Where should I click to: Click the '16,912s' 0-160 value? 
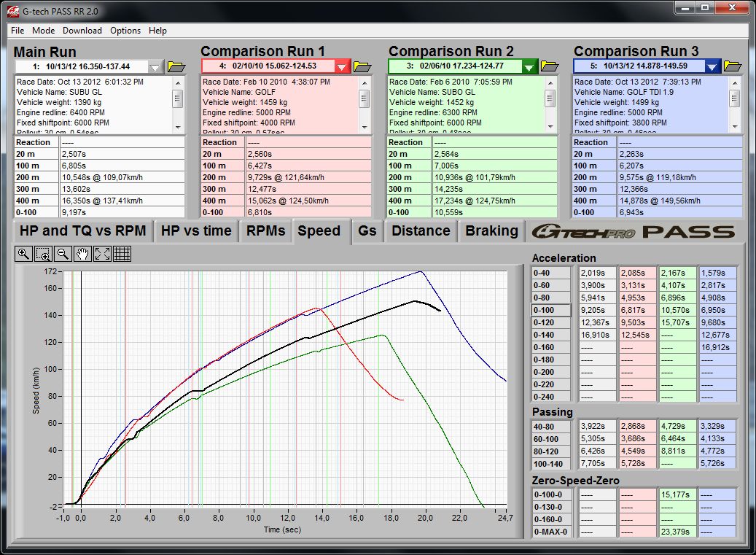click(x=718, y=348)
